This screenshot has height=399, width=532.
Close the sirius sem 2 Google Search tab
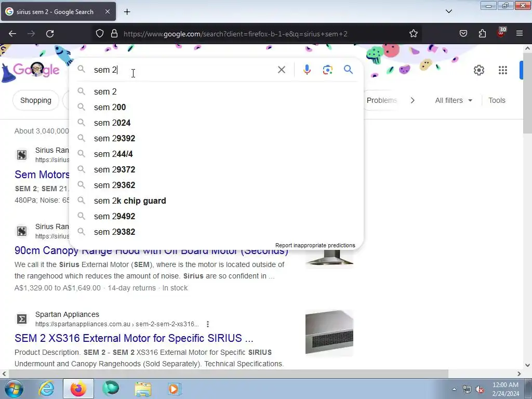click(x=107, y=11)
